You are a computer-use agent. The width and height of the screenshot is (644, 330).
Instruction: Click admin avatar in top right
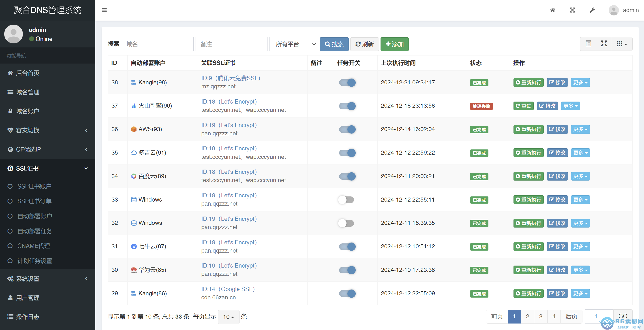click(x=614, y=10)
